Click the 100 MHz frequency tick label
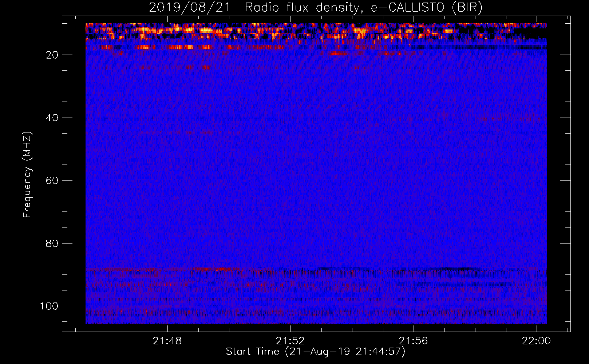 [x=50, y=306]
